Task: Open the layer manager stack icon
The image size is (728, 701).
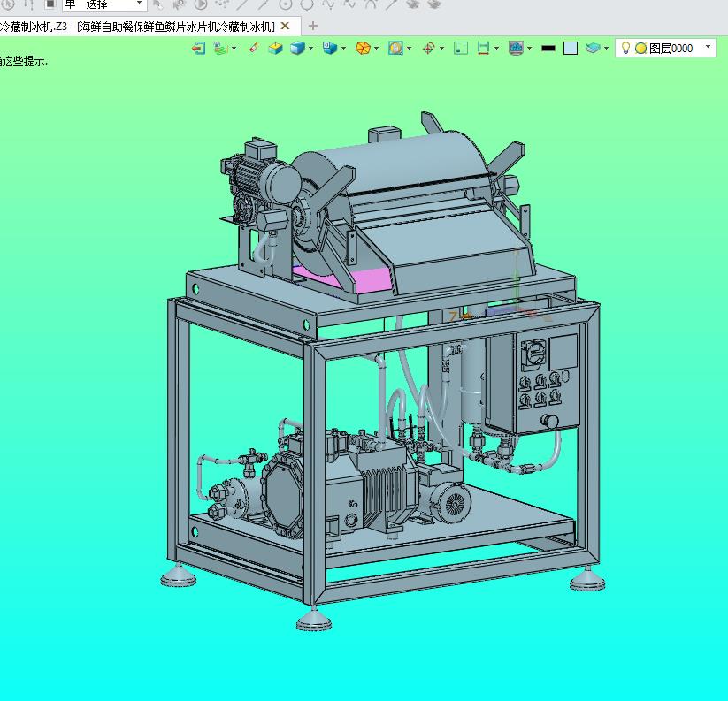Action: (593, 48)
